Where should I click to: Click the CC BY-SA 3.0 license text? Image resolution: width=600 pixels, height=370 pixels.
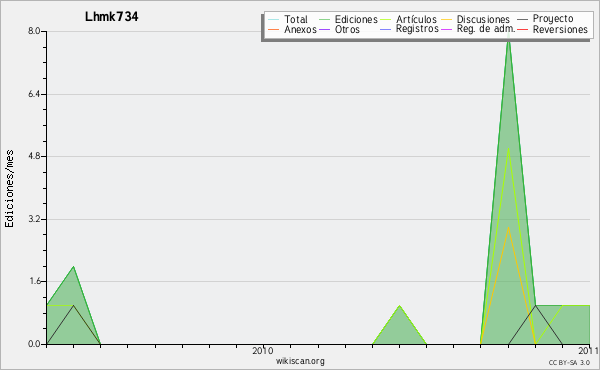coord(569,362)
